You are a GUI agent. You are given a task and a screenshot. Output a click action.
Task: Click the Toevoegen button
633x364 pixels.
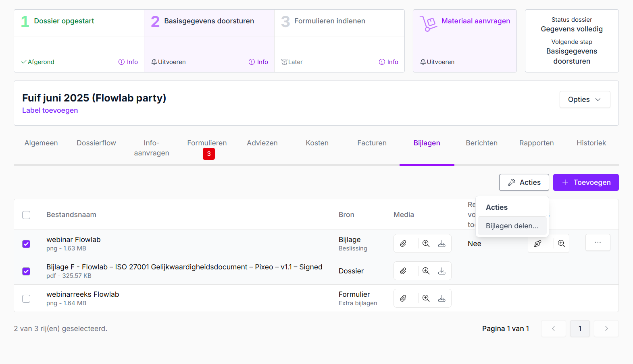[586, 182]
